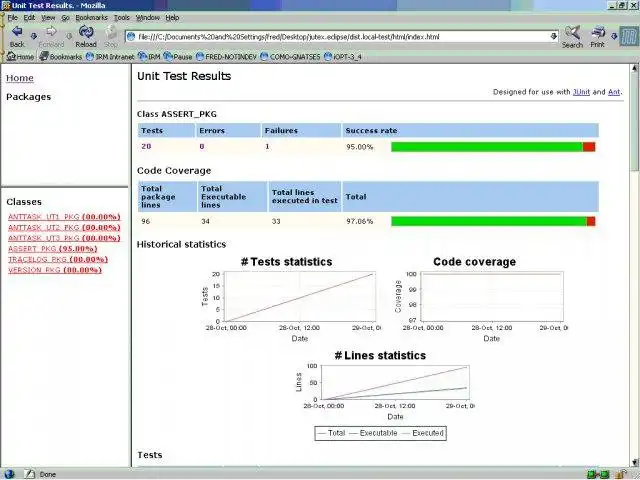The image size is (640, 480).
Task: Open the Forward history dropdown arrow
Action: tap(69, 36)
